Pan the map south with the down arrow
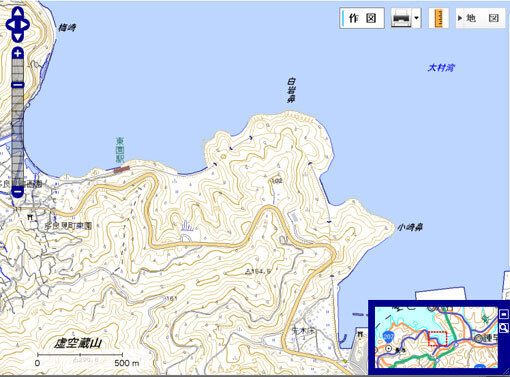Image resolution: width=510 pixels, height=377 pixels. coord(18,36)
